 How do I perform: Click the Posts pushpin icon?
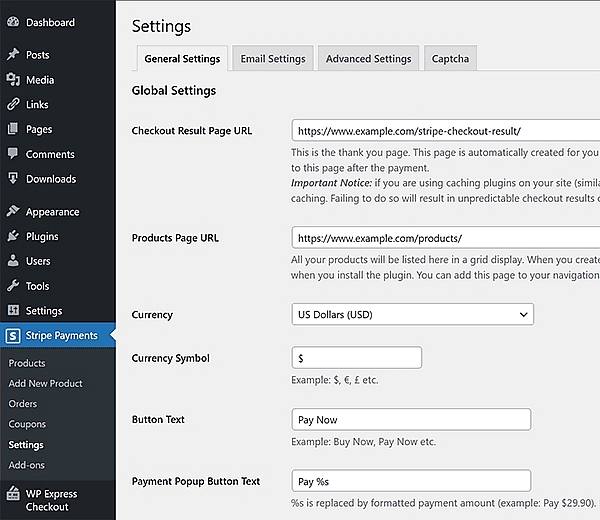(x=13, y=54)
